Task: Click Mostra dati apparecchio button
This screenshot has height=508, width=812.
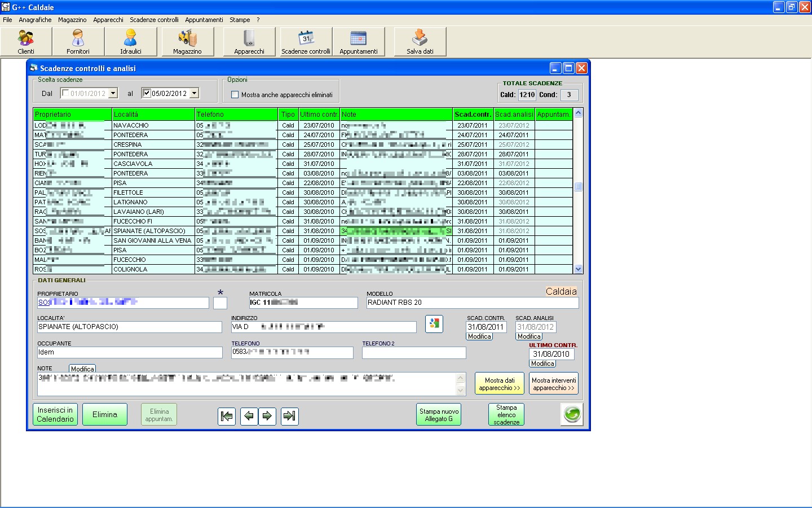Action: click(x=499, y=384)
